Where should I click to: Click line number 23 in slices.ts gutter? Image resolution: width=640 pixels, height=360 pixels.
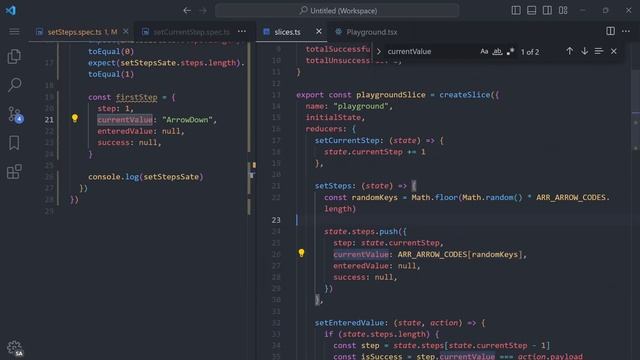pos(276,220)
